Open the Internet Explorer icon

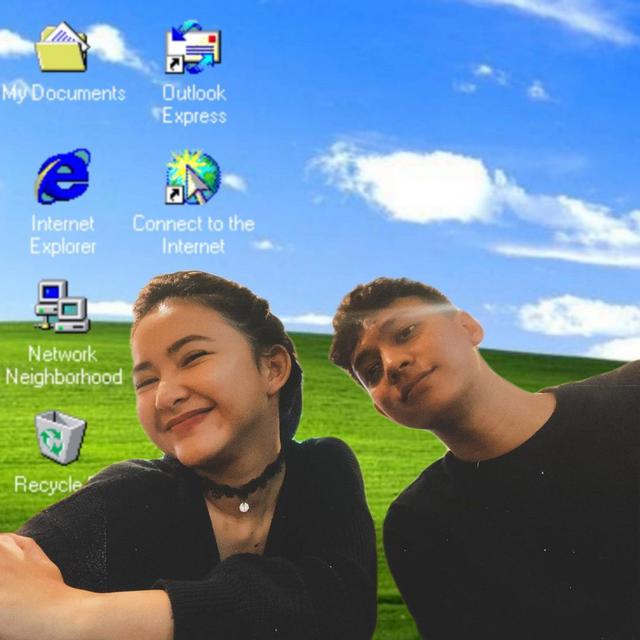pos(63,177)
